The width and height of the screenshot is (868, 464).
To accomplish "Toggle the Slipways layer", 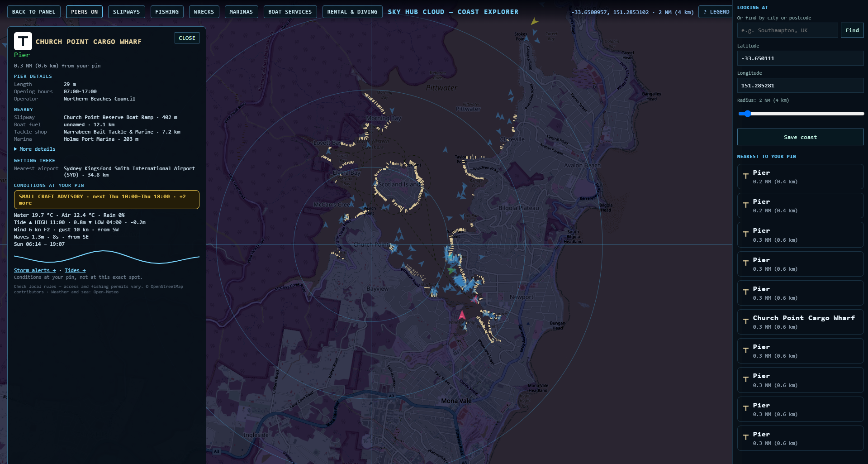I will pos(126,12).
